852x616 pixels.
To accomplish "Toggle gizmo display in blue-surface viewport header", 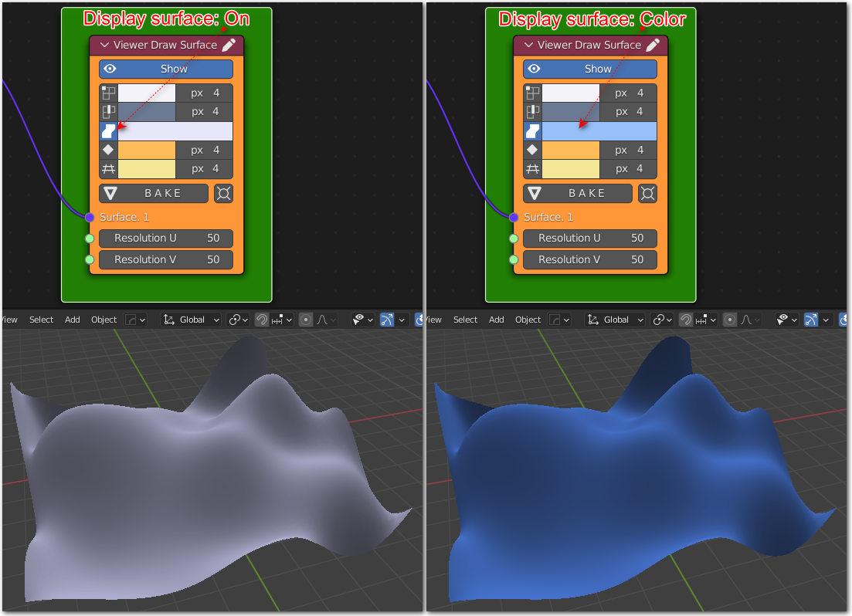I will [x=811, y=320].
